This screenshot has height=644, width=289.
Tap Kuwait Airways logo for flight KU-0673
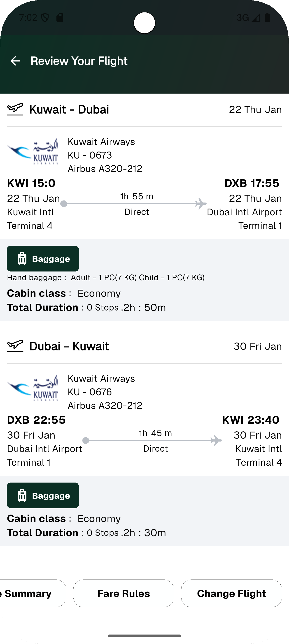pos(33,152)
